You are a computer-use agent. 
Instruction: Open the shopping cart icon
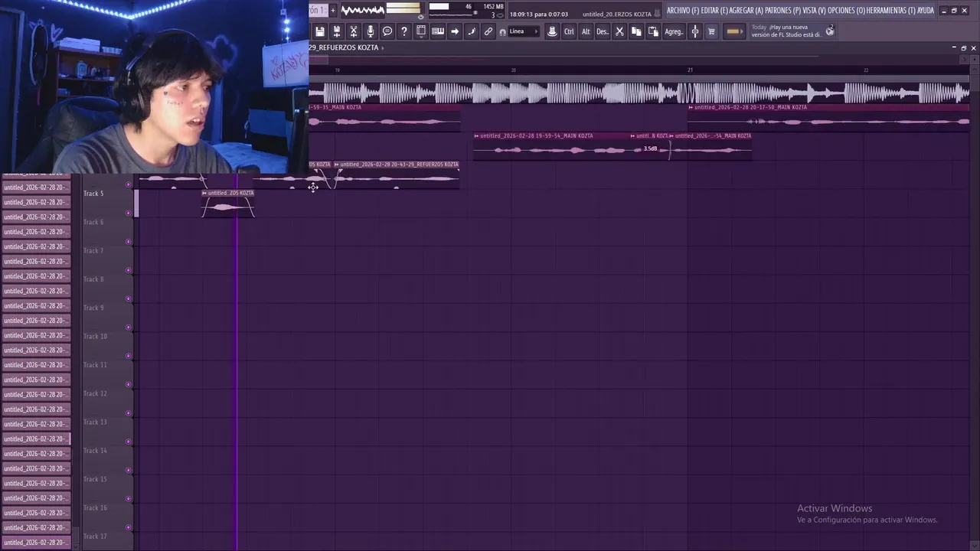[711, 31]
